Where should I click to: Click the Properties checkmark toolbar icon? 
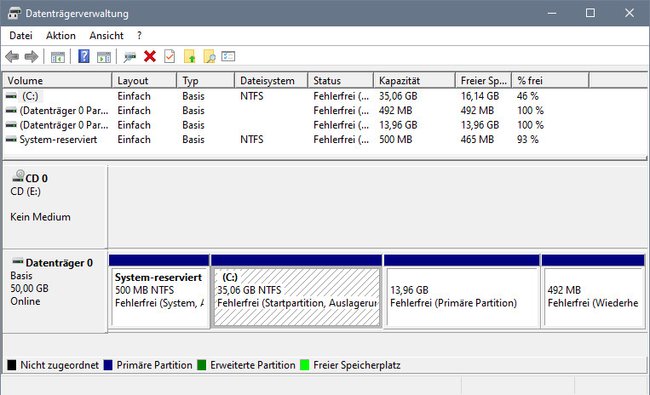tap(170, 56)
